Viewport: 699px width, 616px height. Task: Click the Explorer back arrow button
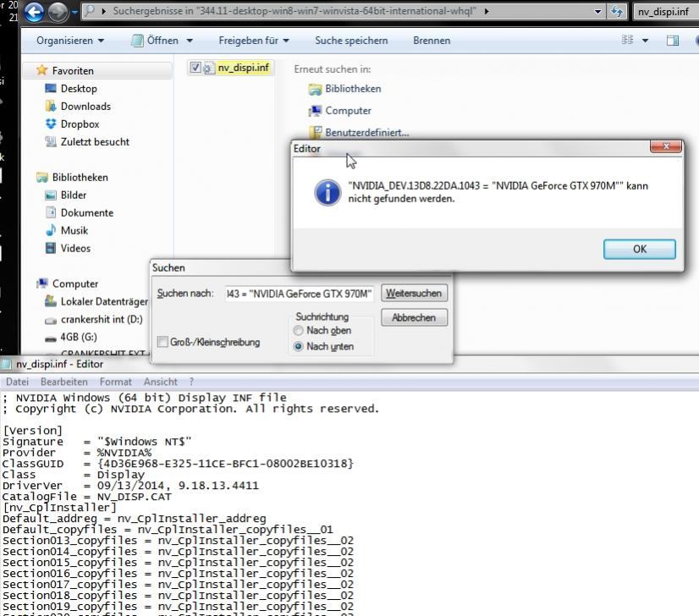(x=34, y=12)
